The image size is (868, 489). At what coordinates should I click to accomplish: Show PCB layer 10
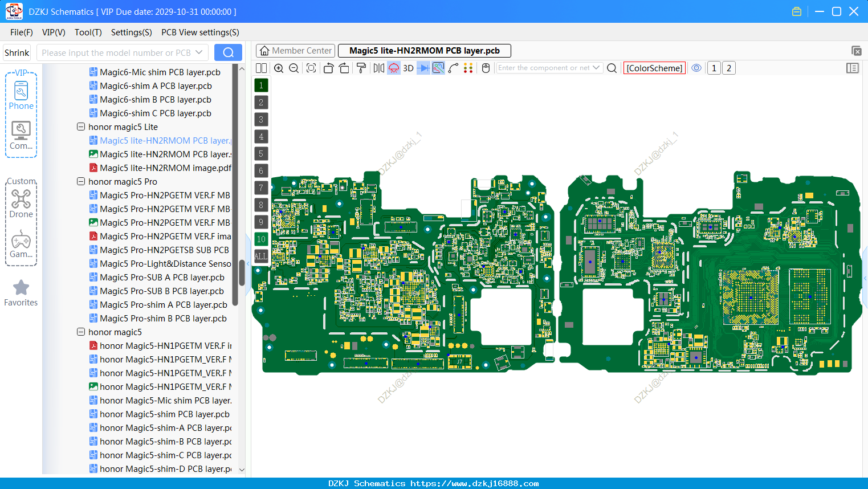[x=261, y=239]
